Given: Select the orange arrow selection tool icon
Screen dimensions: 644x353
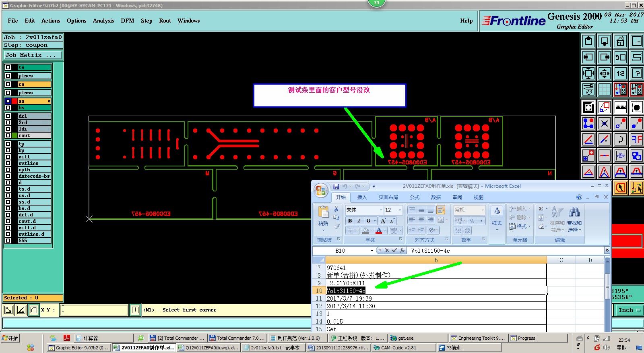Looking at the screenshot, I should click(621, 188).
